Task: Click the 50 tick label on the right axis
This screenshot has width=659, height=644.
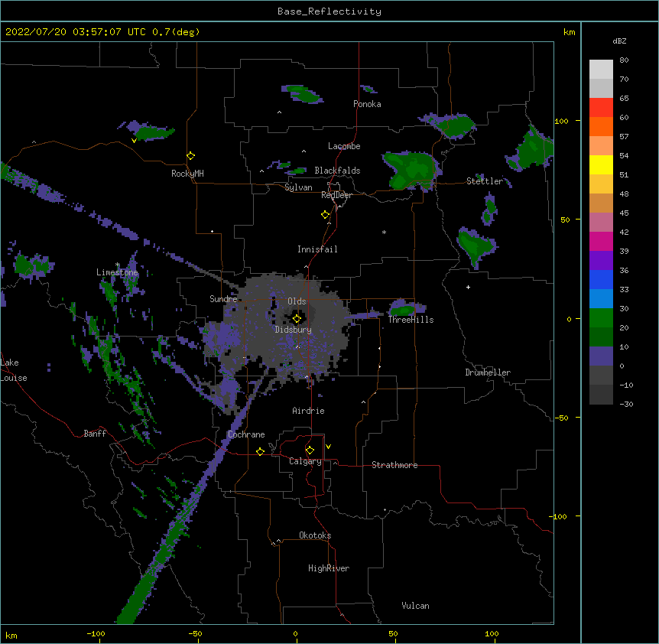Action: click(x=565, y=220)
